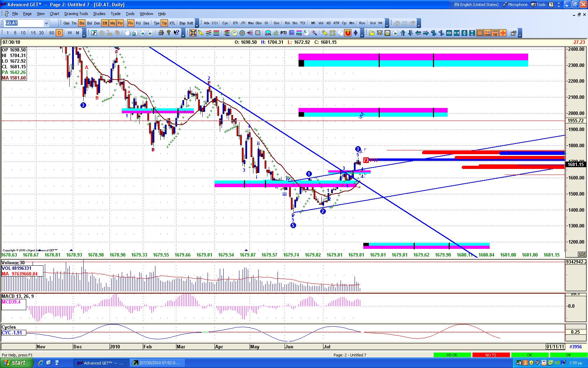Toggle the Bia study button
This screenshot has height=368, width=588.
(x=82, y=23)
